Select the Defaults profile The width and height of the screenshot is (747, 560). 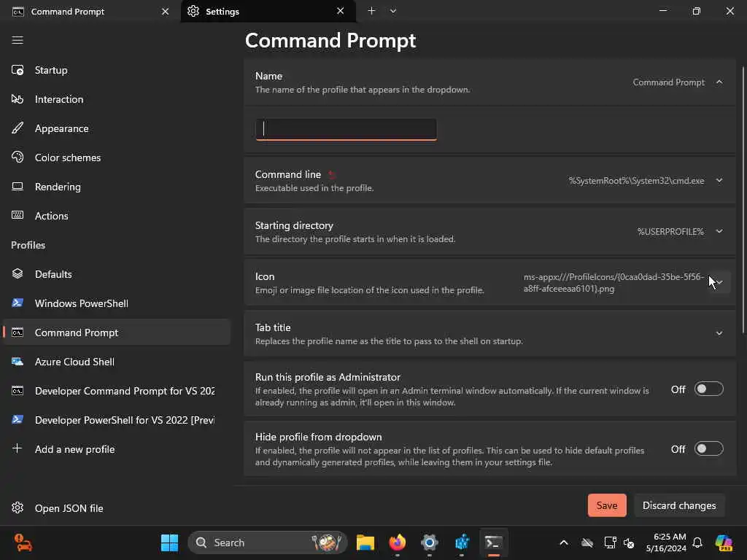tap(117, 274)
